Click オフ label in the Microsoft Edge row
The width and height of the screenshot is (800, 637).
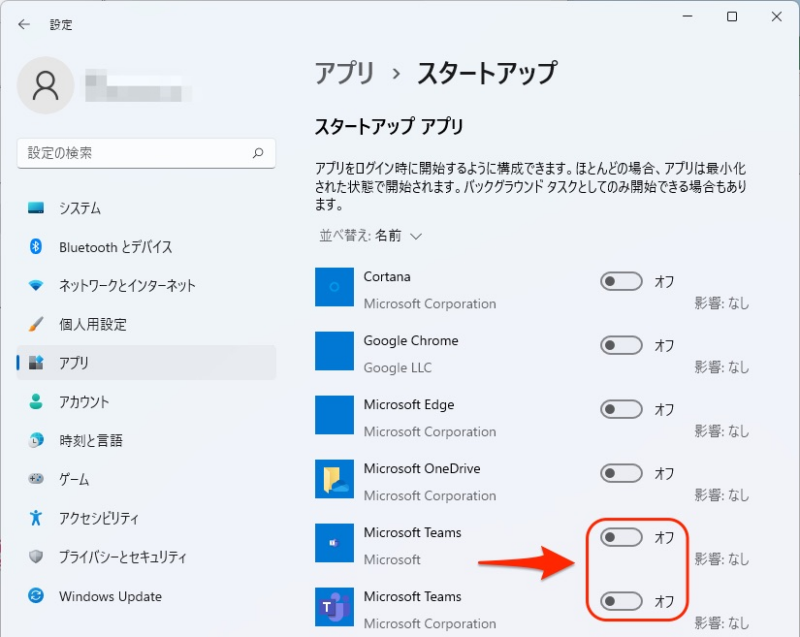click(x=664, y=410)
